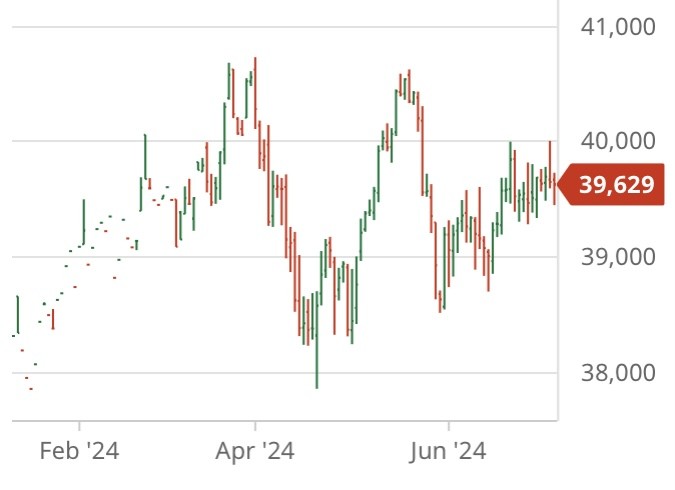Select the Feb '24 date label
Image resolution: width=675 pixels, height=490 pixels.
coord(80,451)
